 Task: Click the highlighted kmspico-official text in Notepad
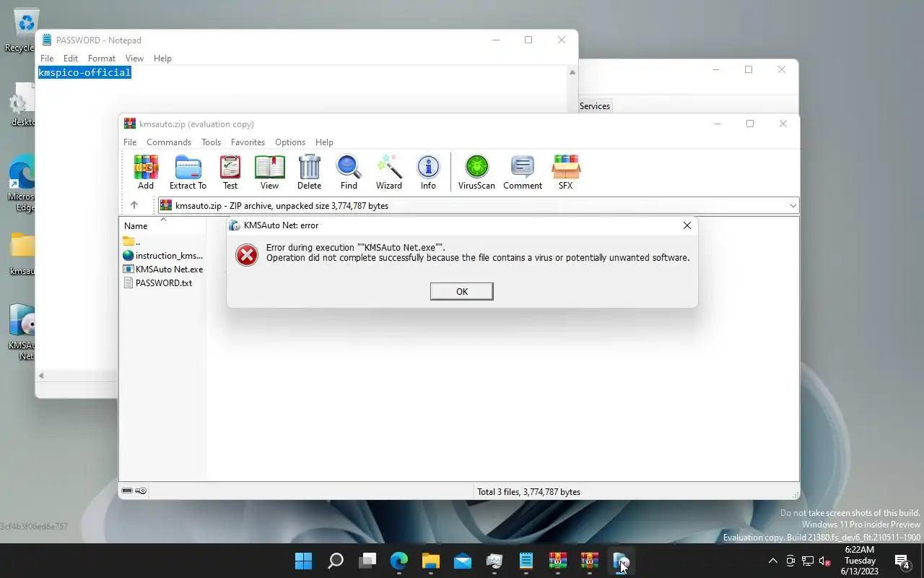pos(84,72)
